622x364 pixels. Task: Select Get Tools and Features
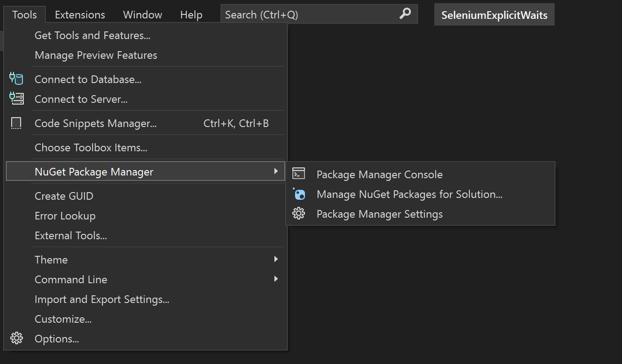click(x=93, y=35)
